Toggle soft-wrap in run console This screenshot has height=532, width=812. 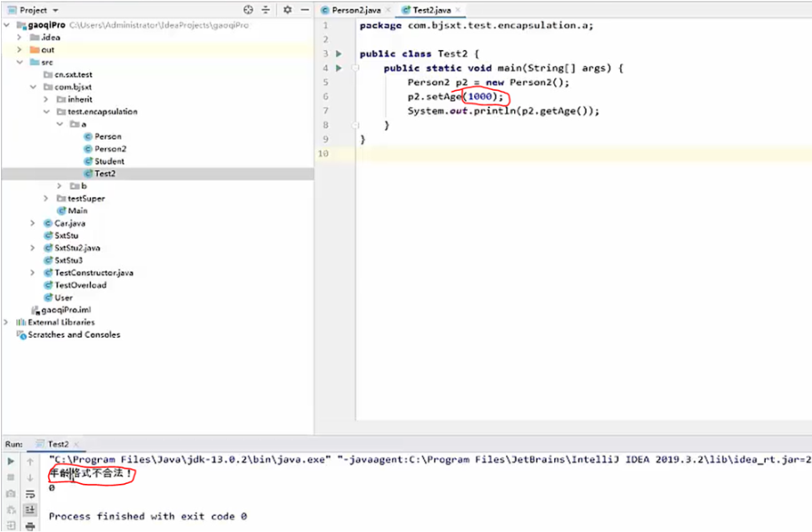(30, 494)
